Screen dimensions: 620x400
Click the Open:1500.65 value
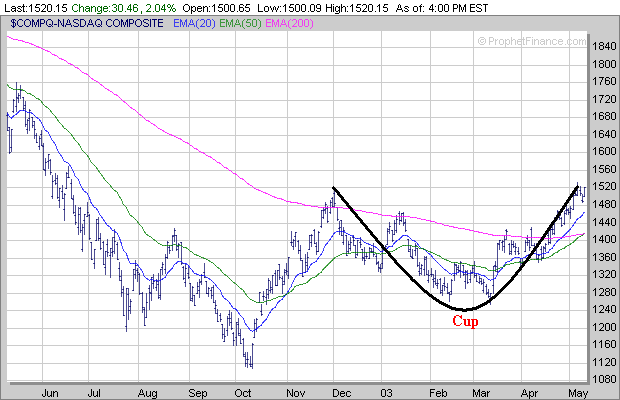(216, 8)
